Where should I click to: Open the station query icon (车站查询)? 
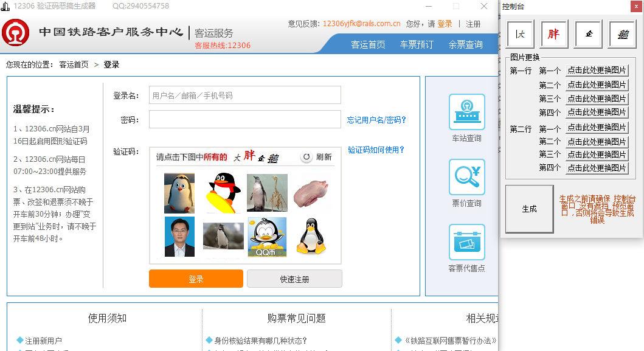coord(466,112)
